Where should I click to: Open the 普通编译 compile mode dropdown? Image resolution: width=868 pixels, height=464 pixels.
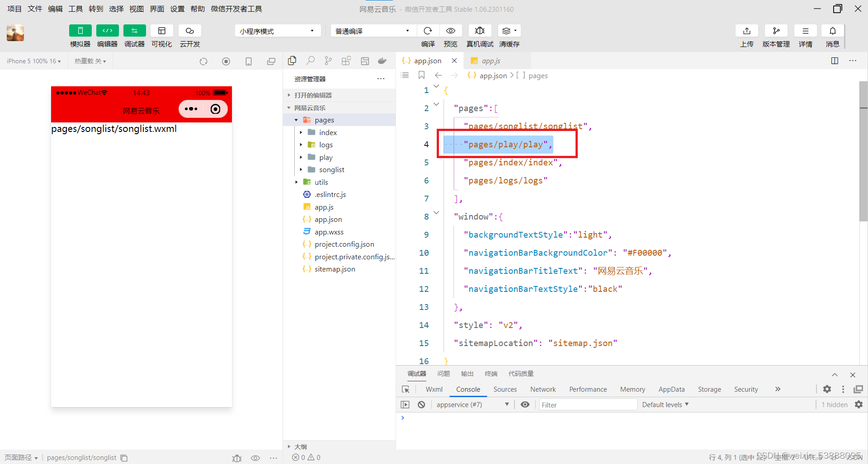(x=373, y=31)
